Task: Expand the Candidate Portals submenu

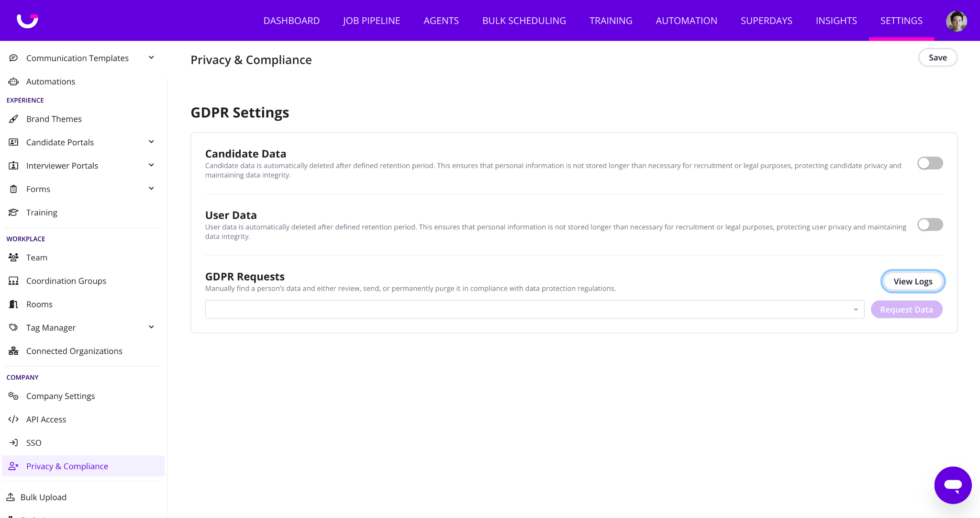Action: click(x=151, y=142)
